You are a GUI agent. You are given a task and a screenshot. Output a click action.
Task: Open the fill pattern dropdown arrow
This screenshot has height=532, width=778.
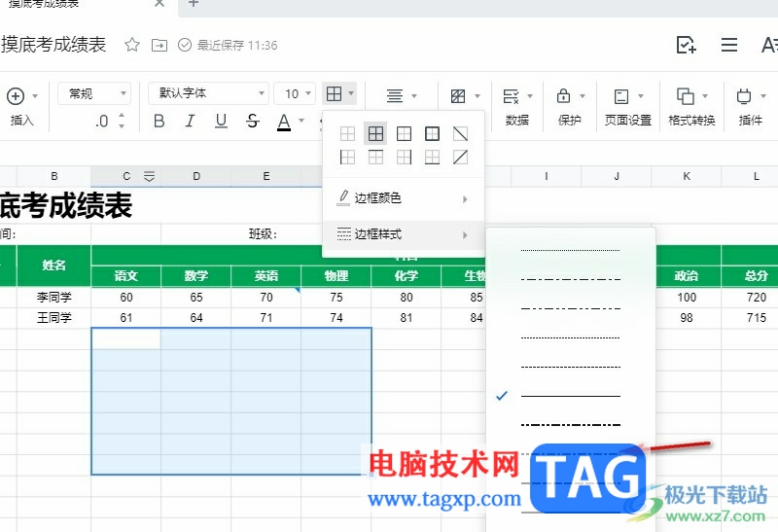pyautogui.click(x=477, y=95)
